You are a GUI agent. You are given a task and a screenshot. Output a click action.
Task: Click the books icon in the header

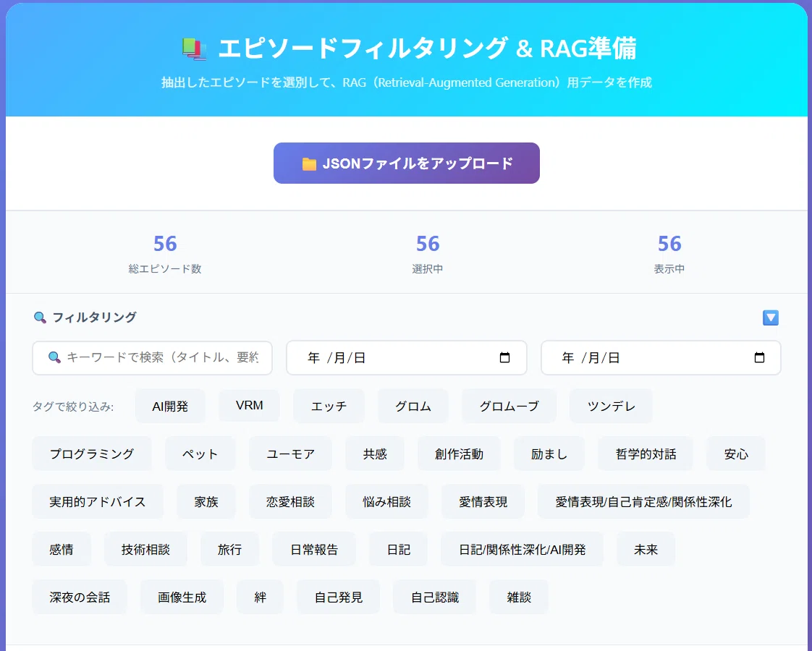coord(194,48)
